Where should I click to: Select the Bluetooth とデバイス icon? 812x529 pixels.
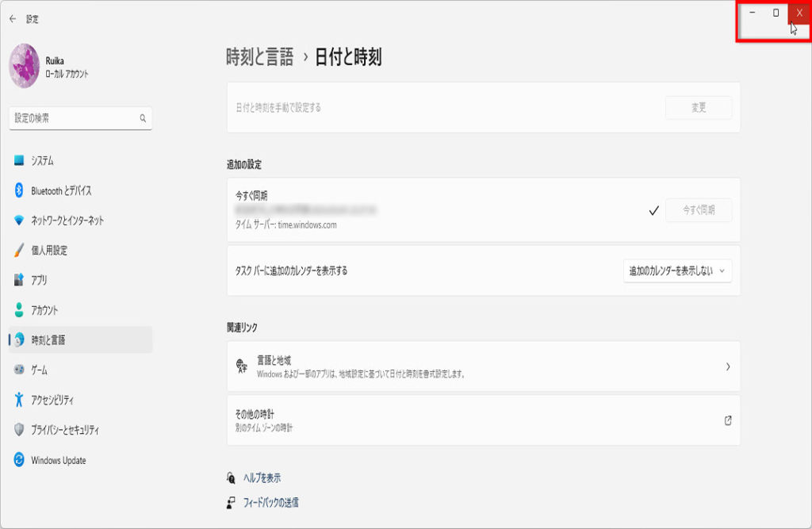(20, 190)
